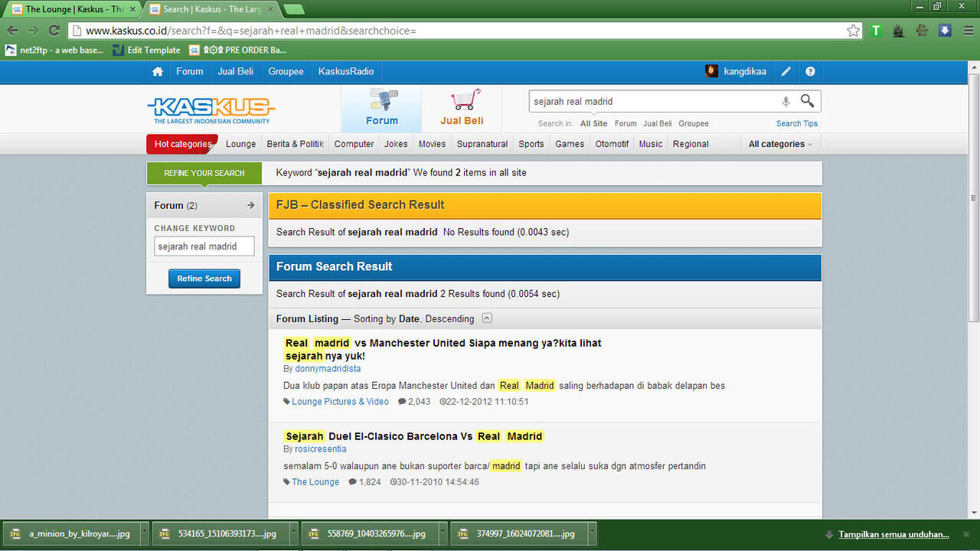Set search scope to All Site
This screenshot has width=980, height=551.
point(593,123)
